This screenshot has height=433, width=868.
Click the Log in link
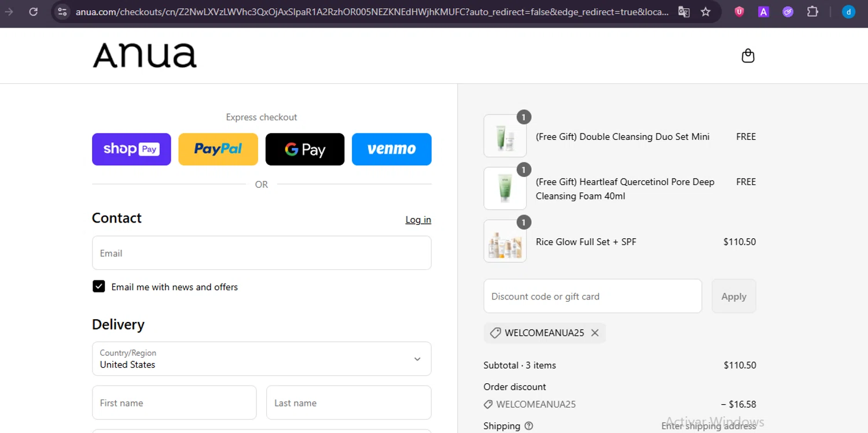[x=418, y=220]
